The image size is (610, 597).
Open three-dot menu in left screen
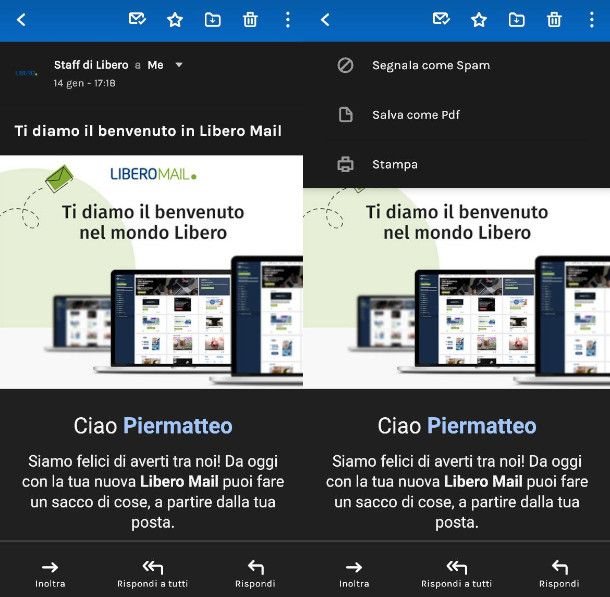coord(287,19)
